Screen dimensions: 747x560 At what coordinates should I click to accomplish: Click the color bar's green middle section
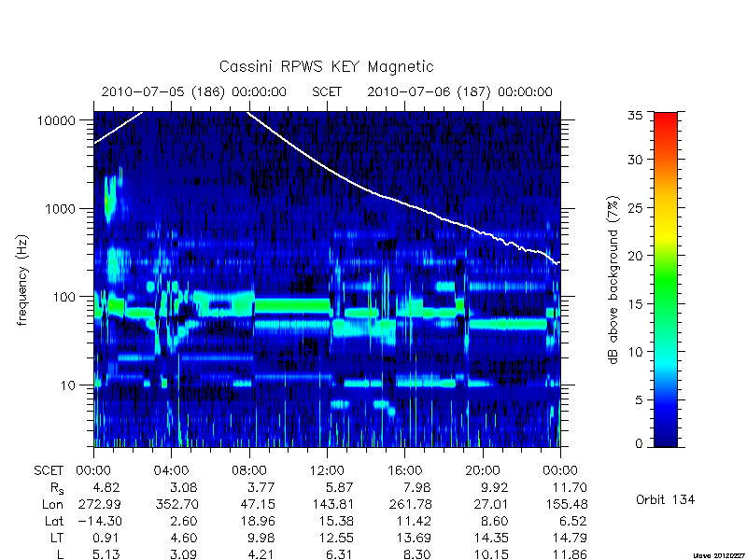(666, 280)
